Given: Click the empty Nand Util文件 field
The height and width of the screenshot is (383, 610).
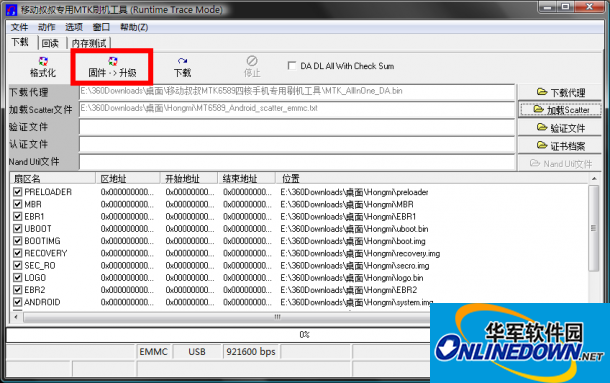Looking at the screenshot, I should pyautogui.click(x=297, y=162).
